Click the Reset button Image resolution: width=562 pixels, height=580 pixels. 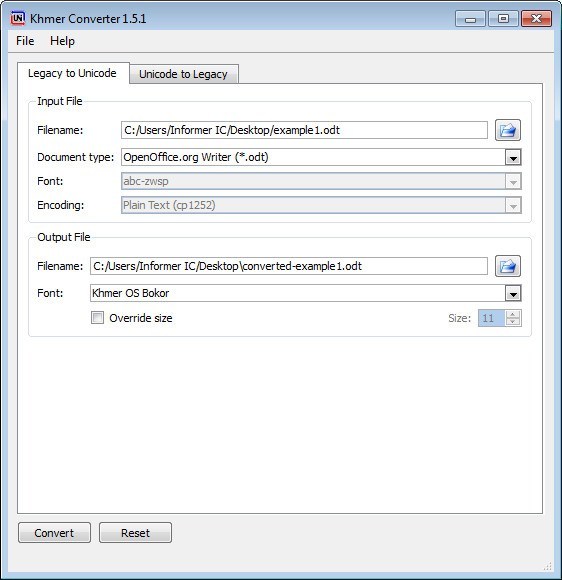[135, 533]
